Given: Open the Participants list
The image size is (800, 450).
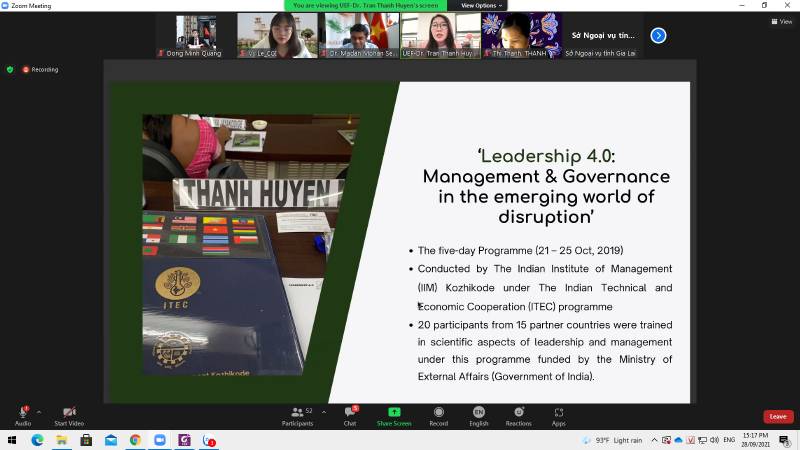Looking at the screenshot, I should pyautogui.click(x=296, y=415).
